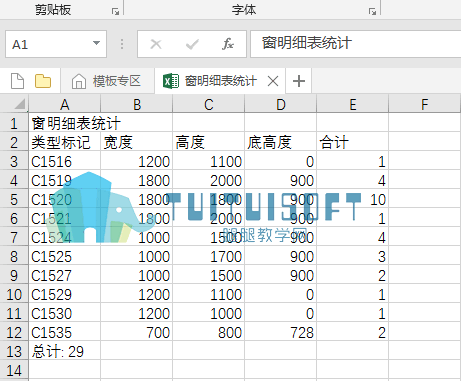The height and width of the screenshot is (381, 461).
Task: Click the 合计 header cell
Action: coord(353,142)
